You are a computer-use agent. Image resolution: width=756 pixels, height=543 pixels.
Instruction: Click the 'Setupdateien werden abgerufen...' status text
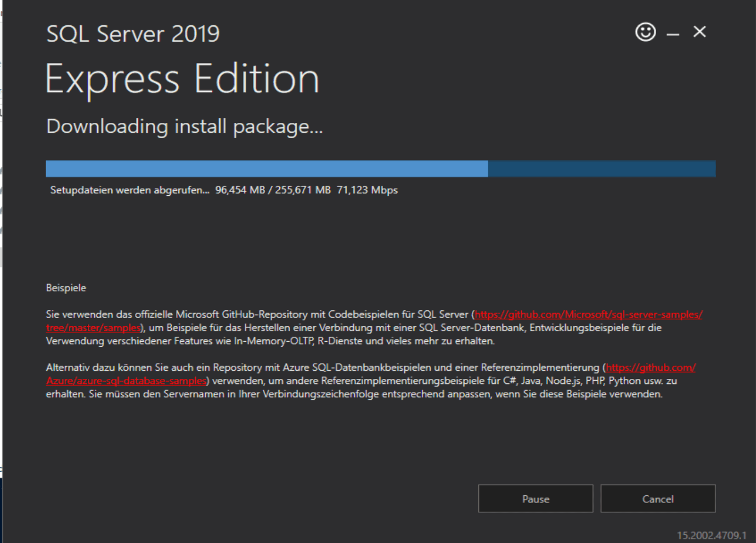point(130,190)
